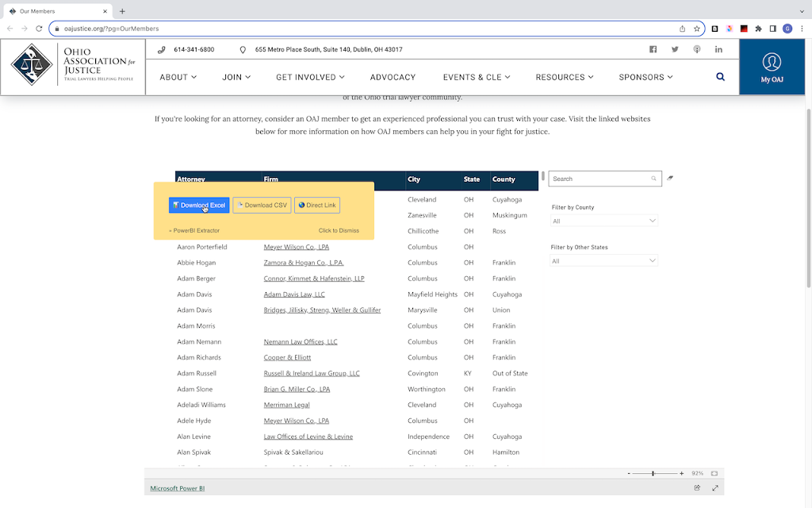Open a new browser tab
This screenshot has width=812, height=508.
click(x=122, y=11)
